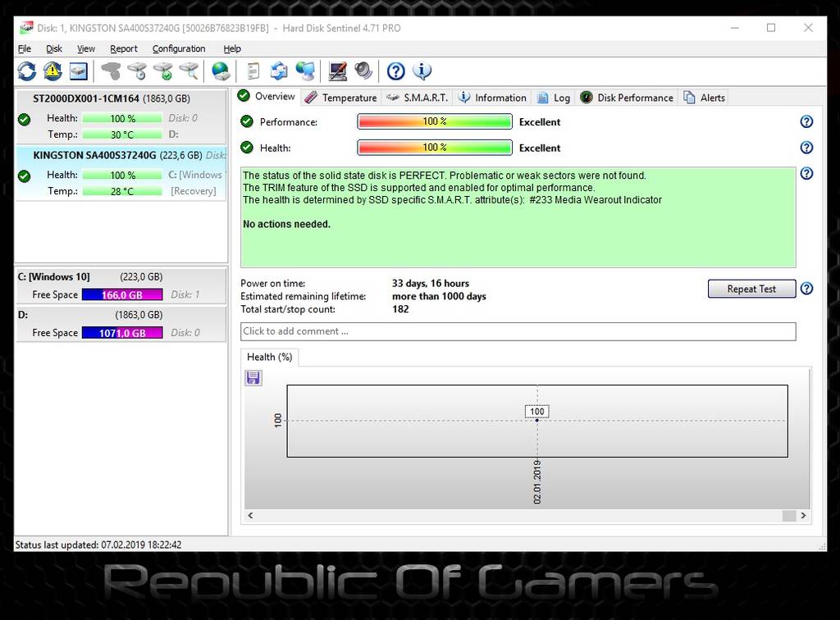Click the loudspeaker sound toolbar icon
Screen dimensions: 840x620
coord(363,71)
